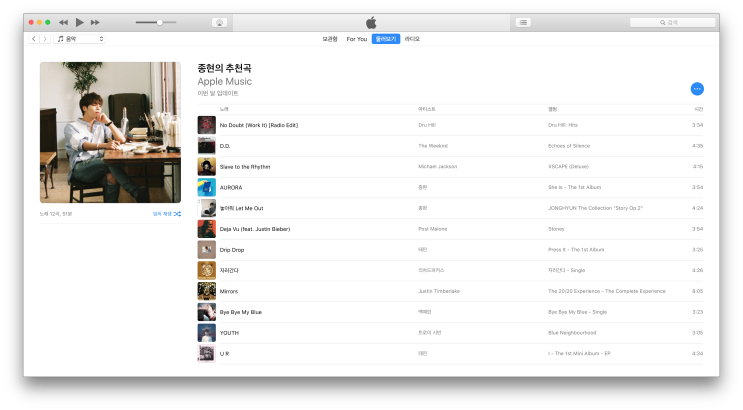This screenshot has height=410, width=743.
Task: Select the song title D.D.
Action: (225, 146)
